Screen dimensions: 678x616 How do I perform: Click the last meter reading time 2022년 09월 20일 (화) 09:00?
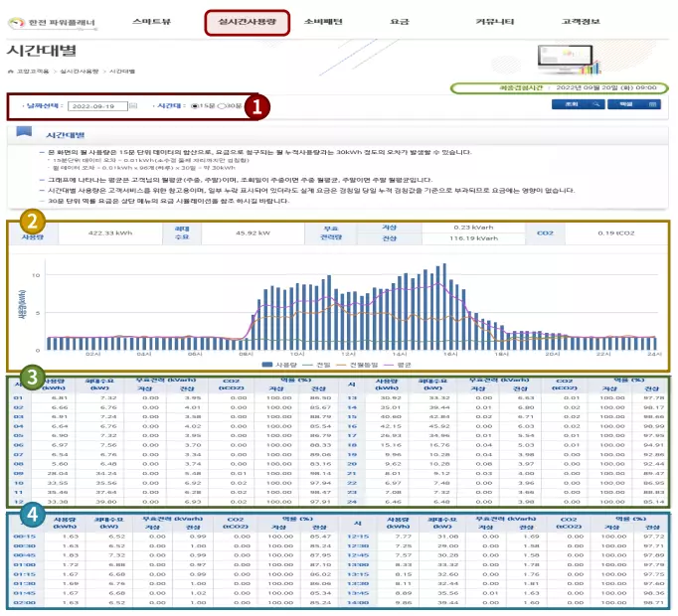coord(606,87)
